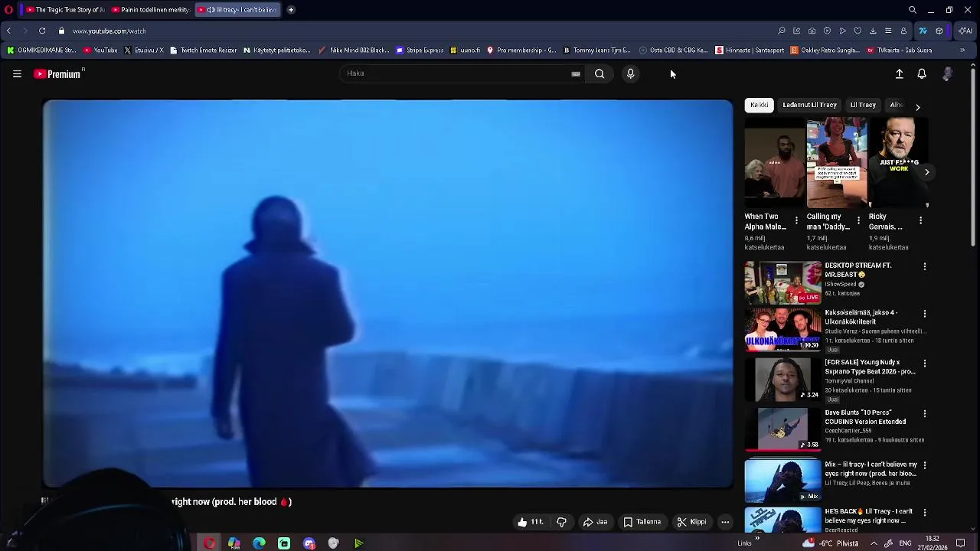The image size is (980, 551).
Task: Open the on-screen keyboard icon in search box
Action: coord(576,74)
